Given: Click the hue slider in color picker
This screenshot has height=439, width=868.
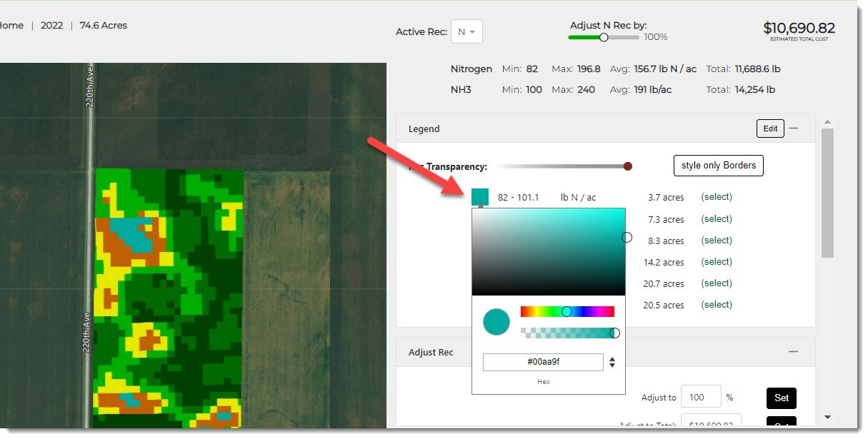Looking at the screenshot, I should [x=567, y=312].
